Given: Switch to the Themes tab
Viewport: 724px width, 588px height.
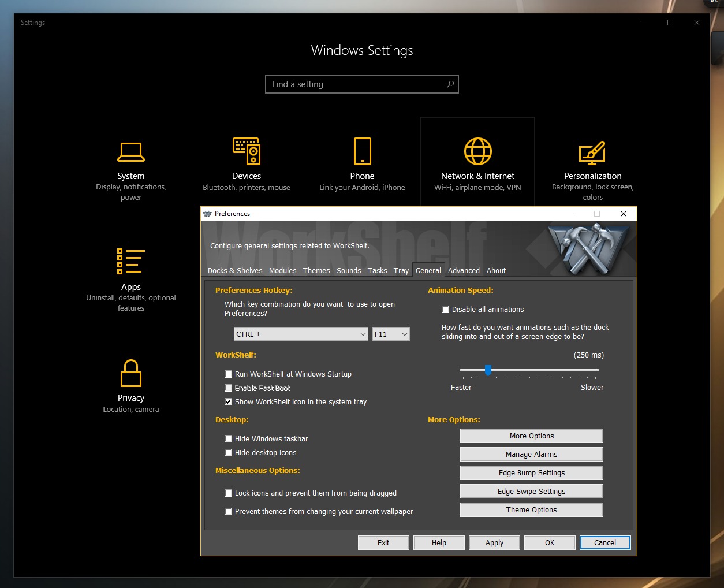Looking at the screenshot, I should click(316, 270).
